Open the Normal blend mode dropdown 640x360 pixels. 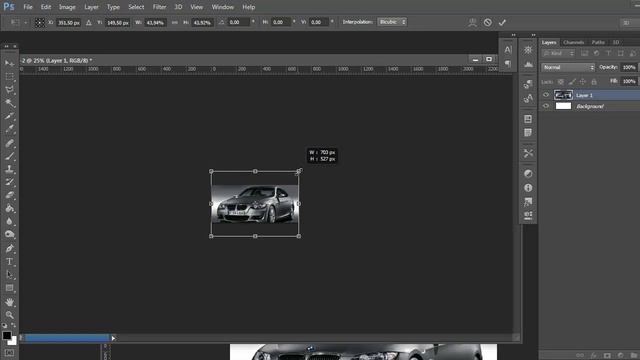tap(568, 67)
